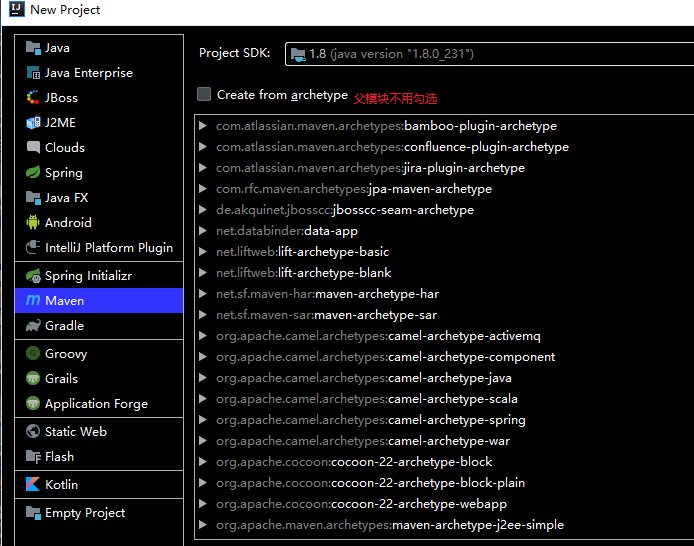This screenshot has width=694, height=546.
Task: Expand net.databinder data-app entry
Action: [203, 231]
